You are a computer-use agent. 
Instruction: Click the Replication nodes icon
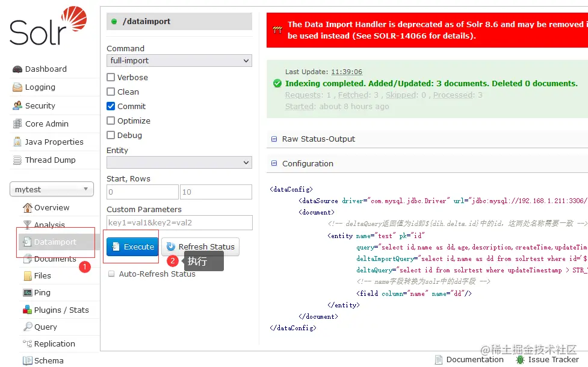pos(27,343)
